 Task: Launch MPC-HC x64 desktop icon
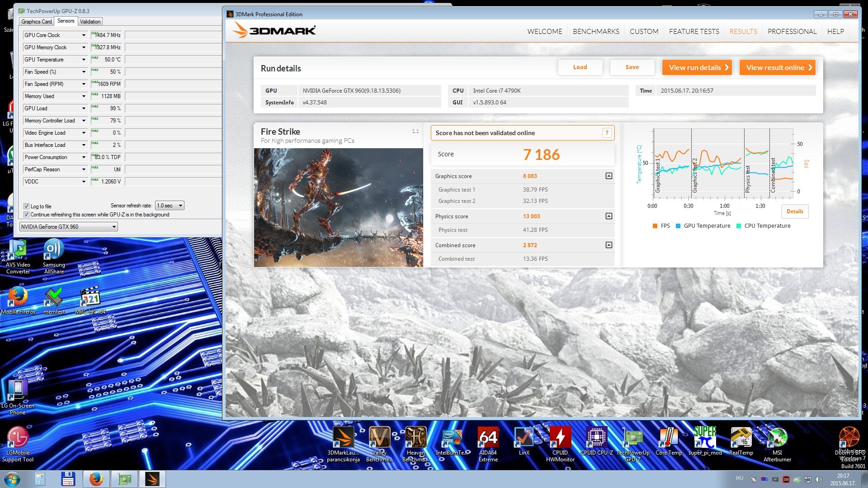pyautogui.click(x=90, y=300)
